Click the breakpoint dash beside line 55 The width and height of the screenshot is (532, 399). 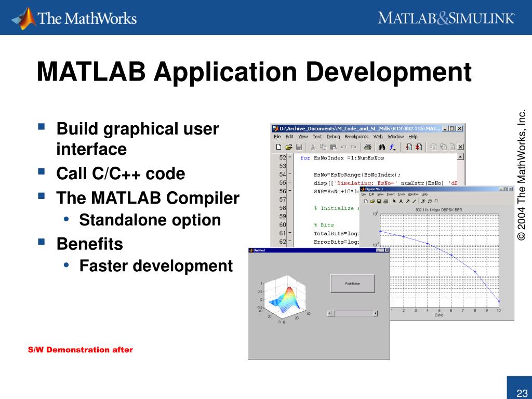coord(290,183)
